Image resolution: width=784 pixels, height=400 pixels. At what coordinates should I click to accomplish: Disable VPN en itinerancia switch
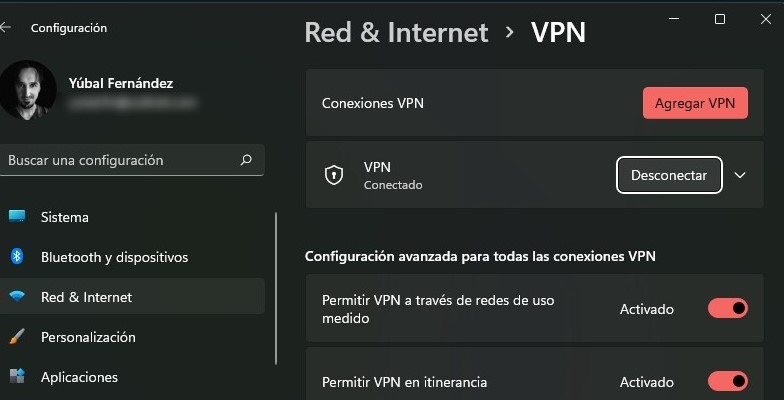point(728,382)
